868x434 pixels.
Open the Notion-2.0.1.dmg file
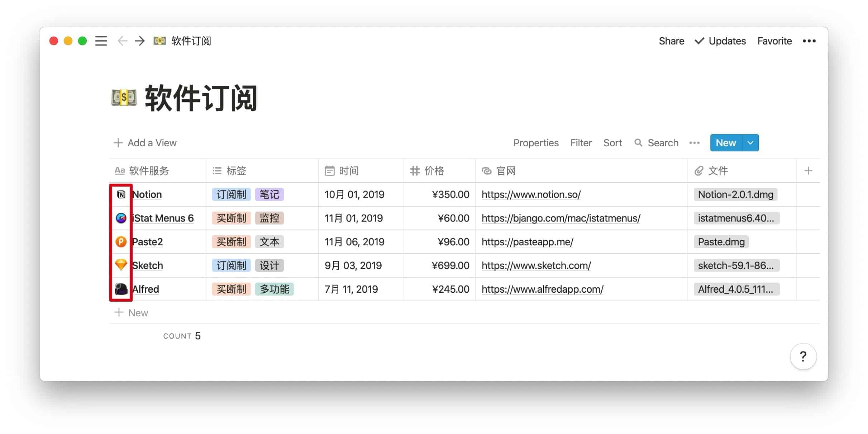736,194
